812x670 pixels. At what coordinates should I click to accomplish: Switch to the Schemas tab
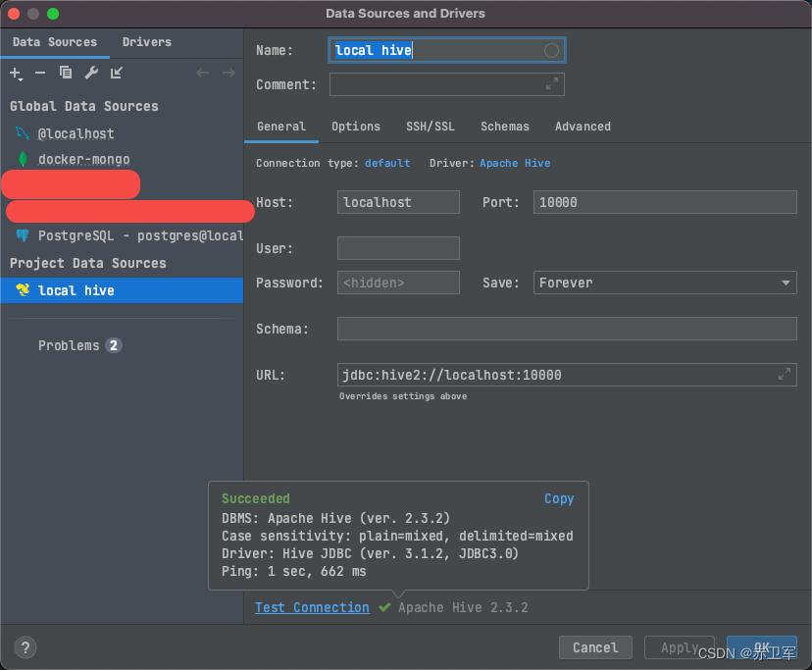click(x=505, y=127)
